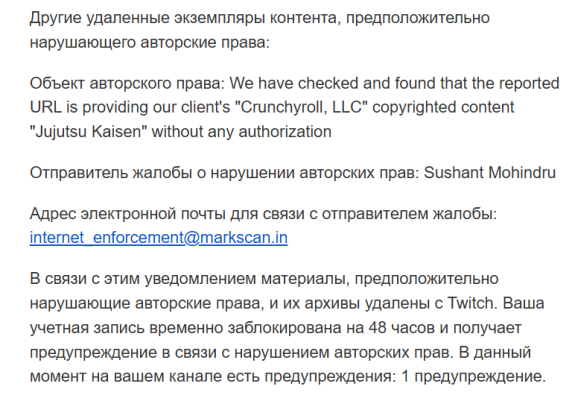Click the quoted "Crunchyroll, LLC" company name
Image resolution: width=575 pixels, height=401 pixels.
click(301, 107)
